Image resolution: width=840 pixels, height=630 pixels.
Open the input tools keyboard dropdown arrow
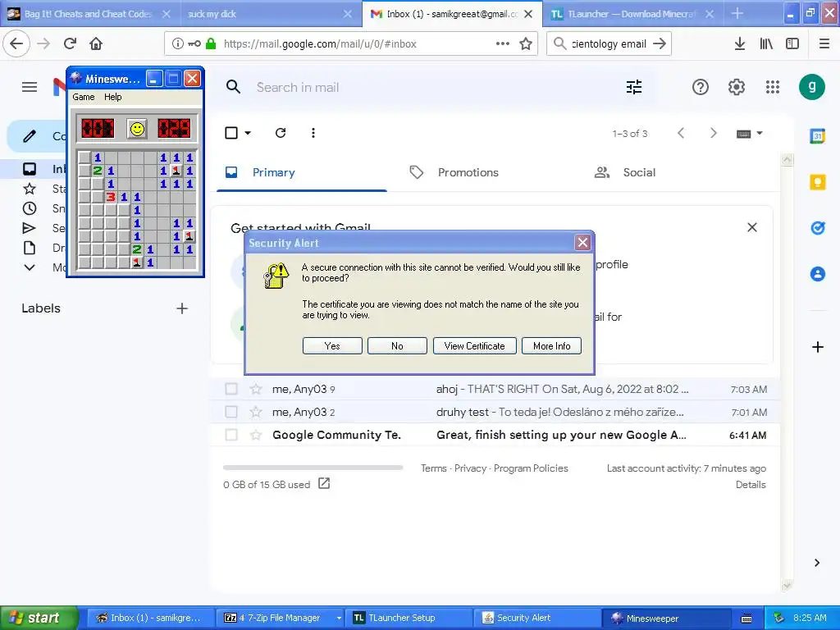tap(759, 133)
